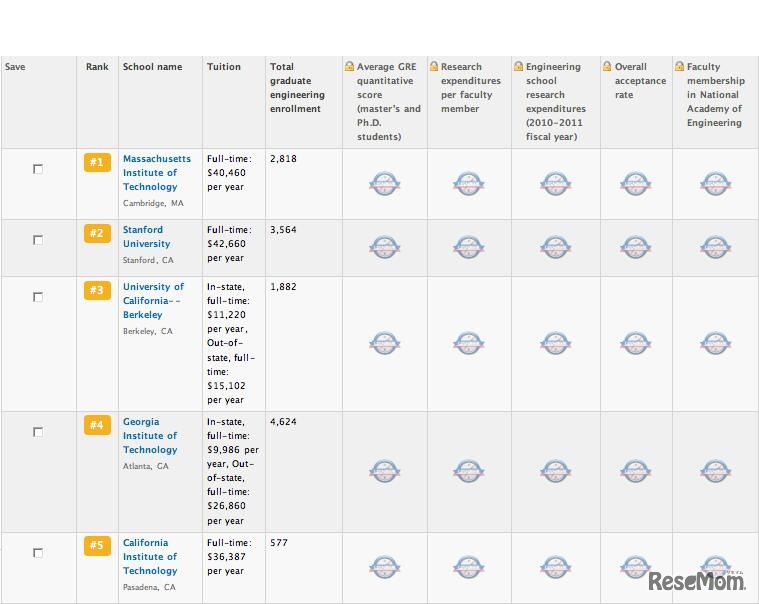Image resolution: width=759 pixels, height=604 pixels.
Task: Click MIT's locked acceptance rate badge
Action: [x=636, y=183]
